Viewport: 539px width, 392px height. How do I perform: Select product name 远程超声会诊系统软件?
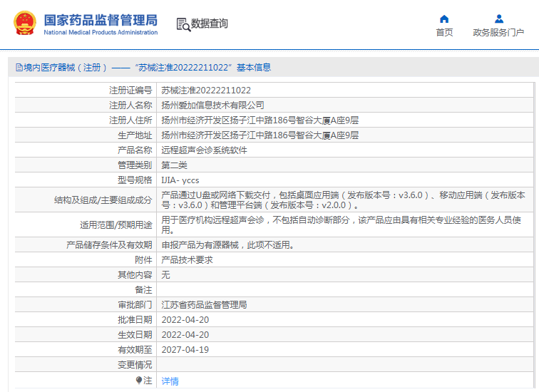coord(204,150)
